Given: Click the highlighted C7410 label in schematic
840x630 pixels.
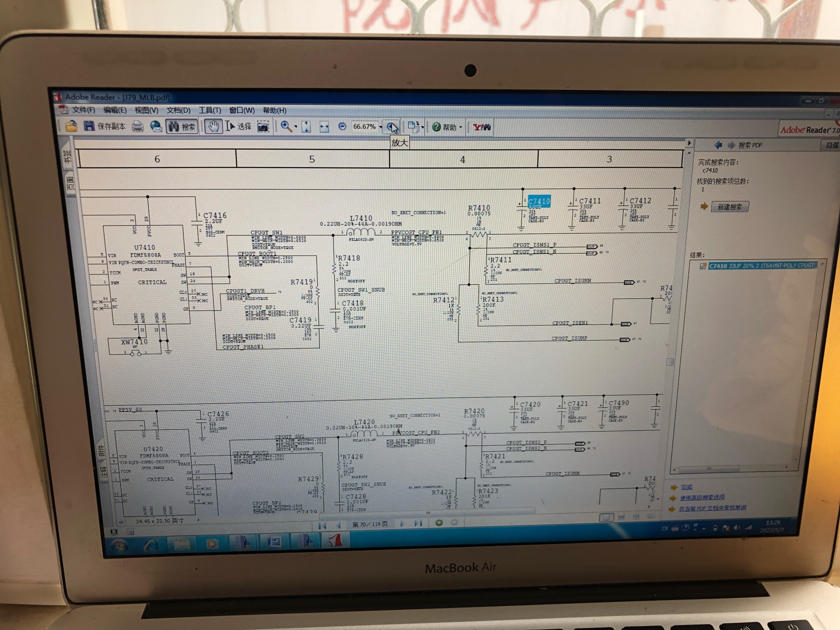Looking at the screenshot, I should 539,201.
